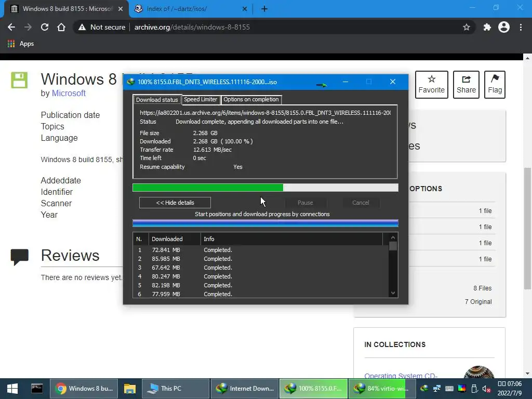Image resolution: width=532 pixels, height=399 pixels.
Task: Click the connections progress bar
Action: tap(265, 223)
